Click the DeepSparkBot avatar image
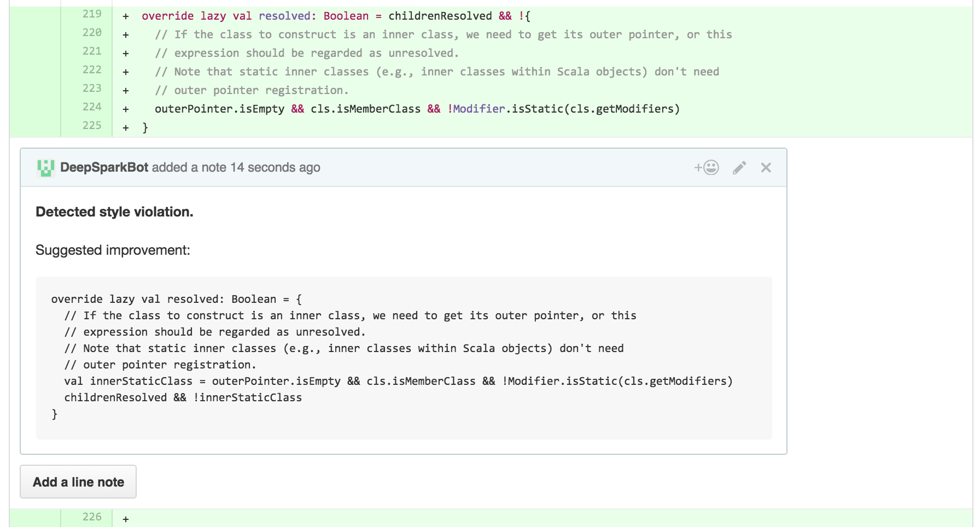 [x=45, y=168]
